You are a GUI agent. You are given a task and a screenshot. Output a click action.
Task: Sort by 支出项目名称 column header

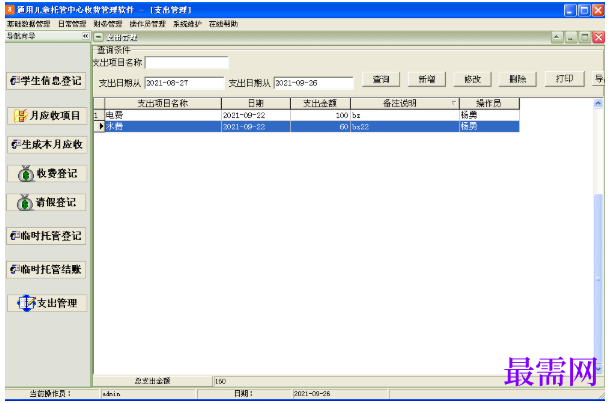click(163, 103)
